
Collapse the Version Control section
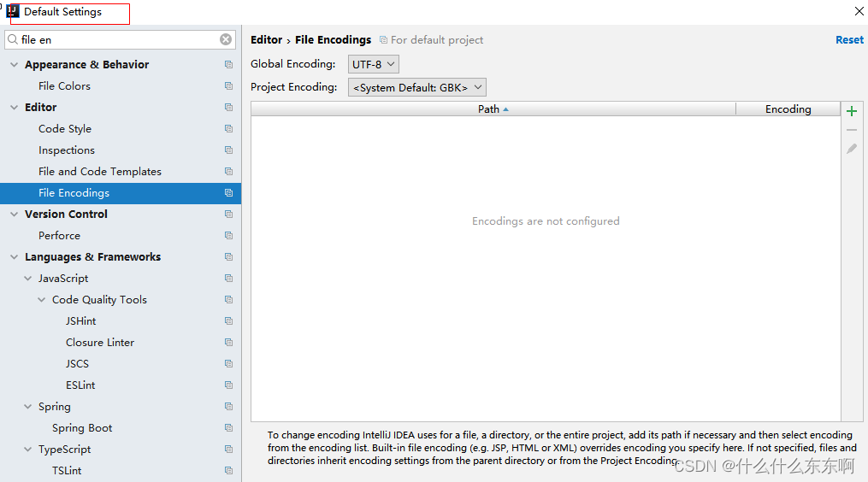(x=15, y=215)
